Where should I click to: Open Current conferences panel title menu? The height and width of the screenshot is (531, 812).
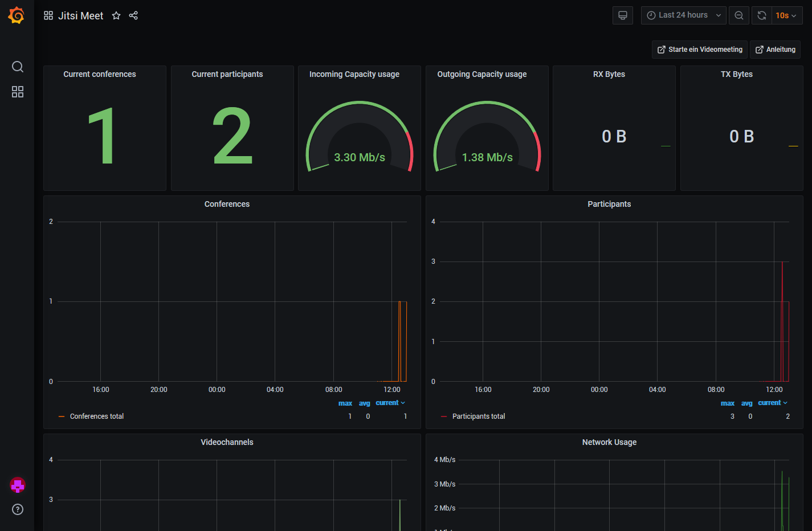[100, 74]
